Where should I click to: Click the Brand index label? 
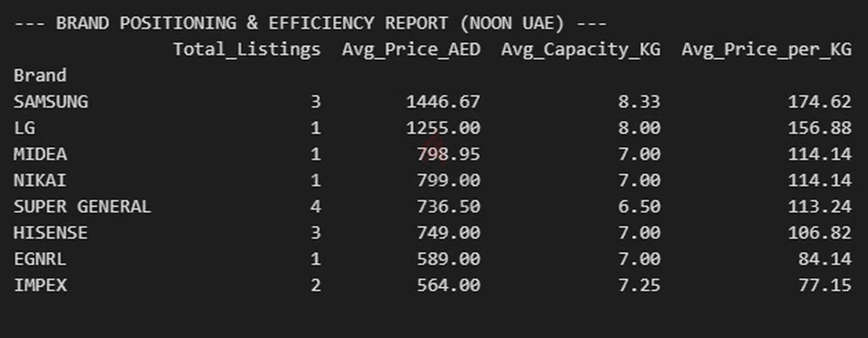pyautogui.click(x=40, y=76)
